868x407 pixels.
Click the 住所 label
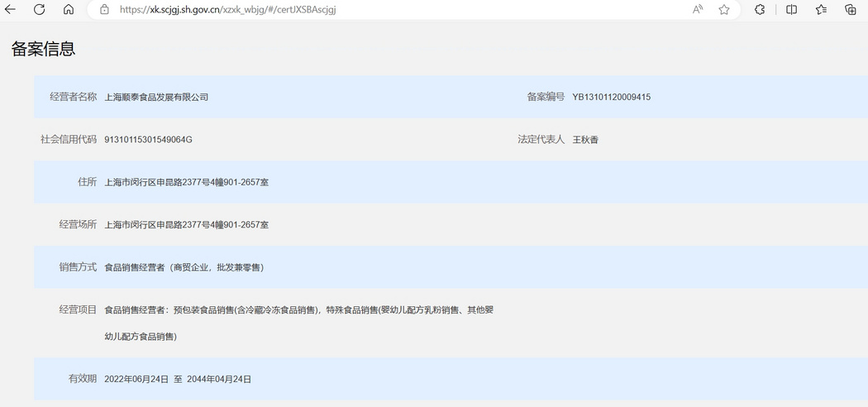(x=88, y=182)
